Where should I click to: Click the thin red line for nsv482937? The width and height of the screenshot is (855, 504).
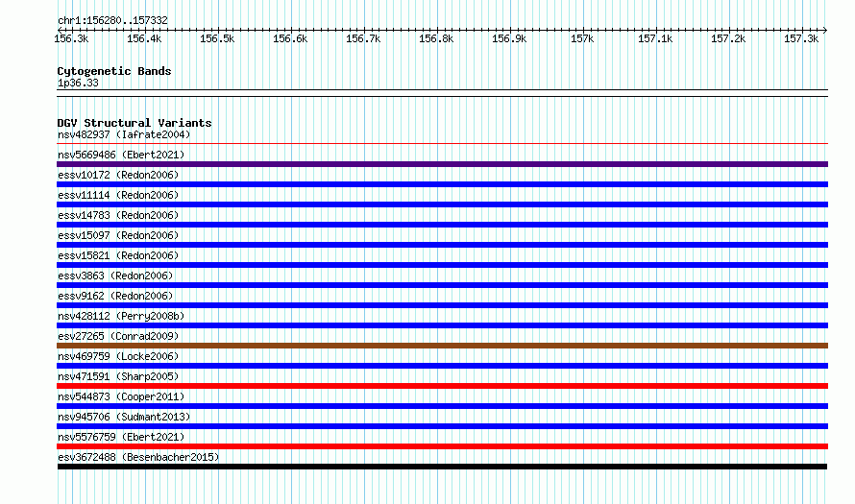pyautogui.click(x=442, y=144)
